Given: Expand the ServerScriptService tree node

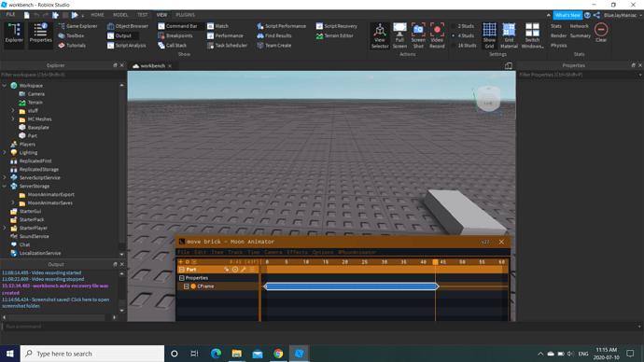Looking at the screenshot, I should (x=5, y=177).
